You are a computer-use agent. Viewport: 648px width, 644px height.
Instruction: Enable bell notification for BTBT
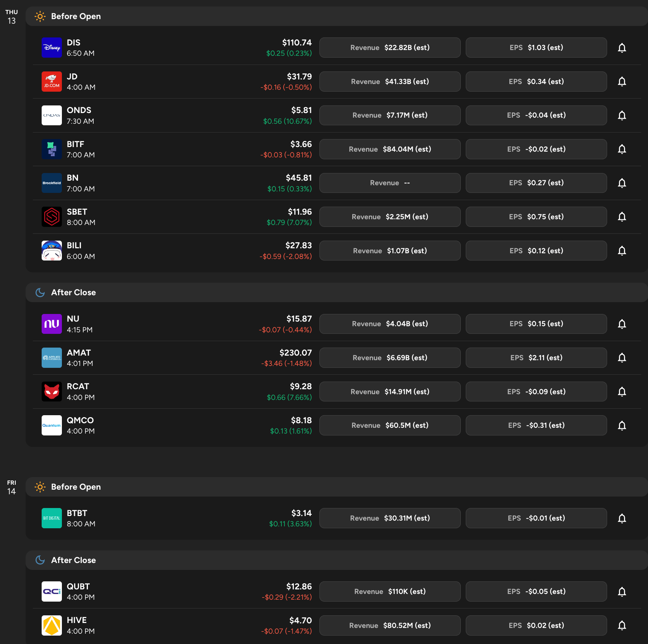(622, 518)
